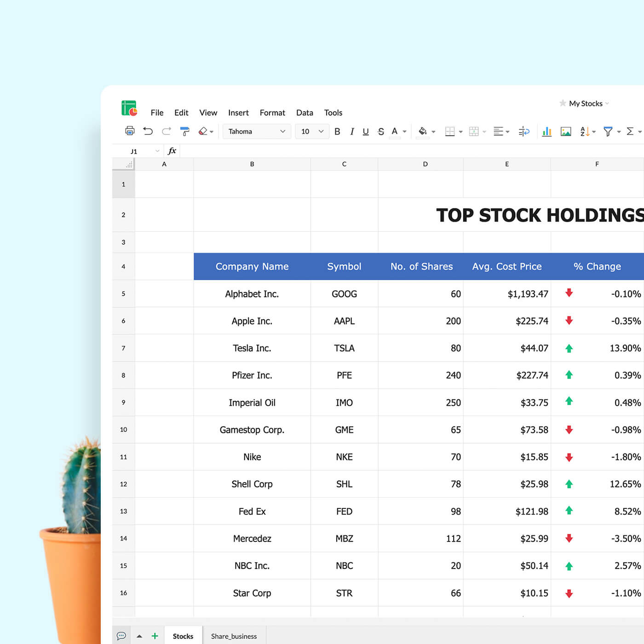644x644 pixels.
Task: Toggle Bold formatting
Action: [x=337, y=132]
